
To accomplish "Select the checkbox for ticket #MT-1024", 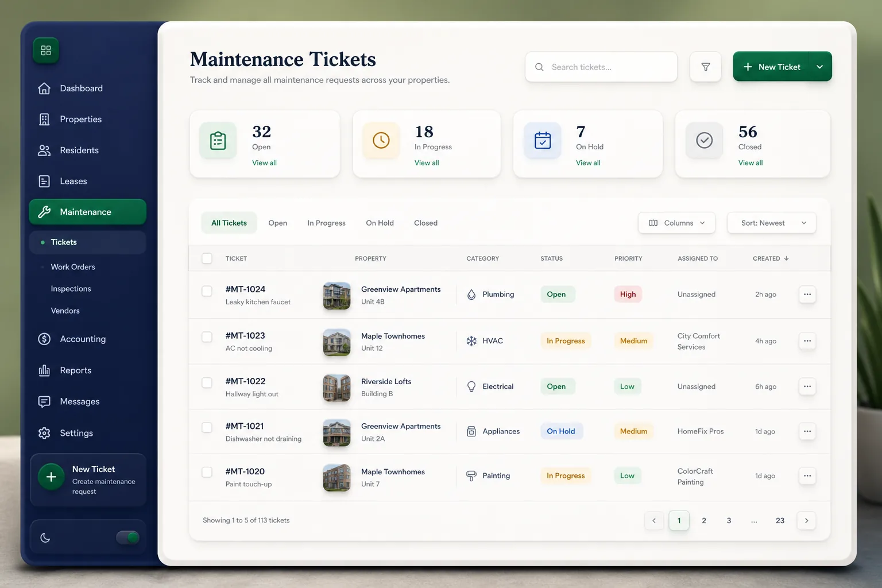I will 207,291.
